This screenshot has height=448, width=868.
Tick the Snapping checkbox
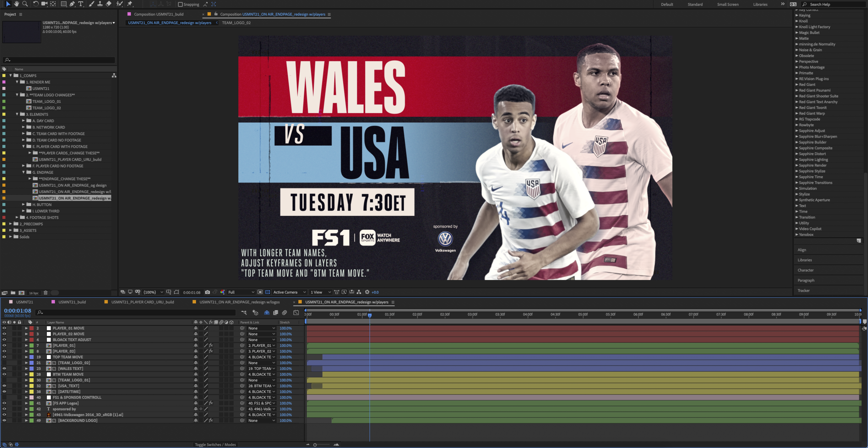[180, 5]
